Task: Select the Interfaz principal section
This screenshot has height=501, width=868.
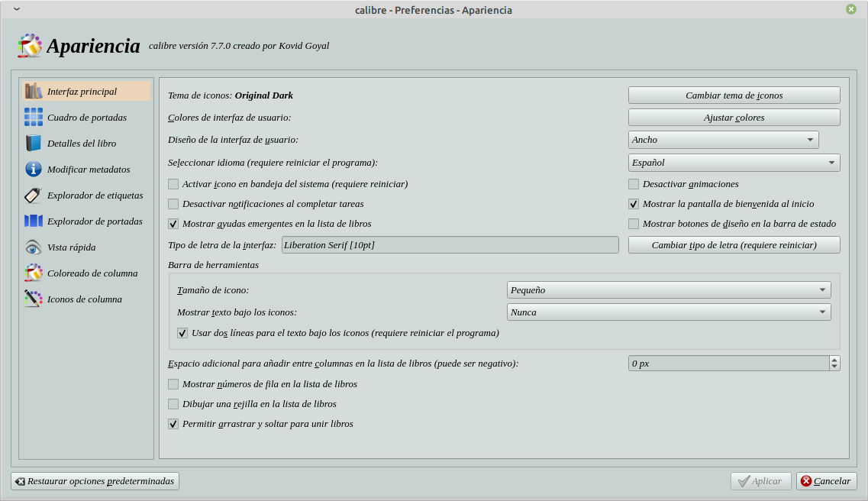Action: pyautogui.click(x=86, y=92)
